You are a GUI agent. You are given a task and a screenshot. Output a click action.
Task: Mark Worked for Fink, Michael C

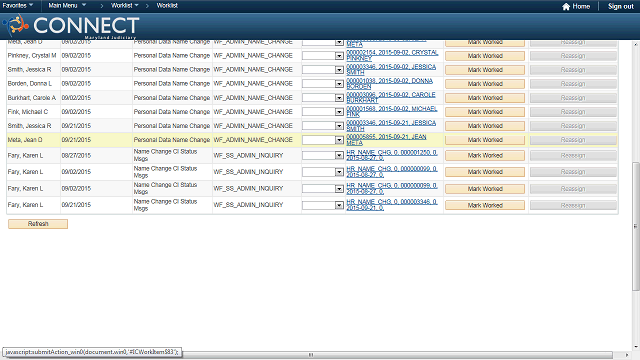pos(485,112)
